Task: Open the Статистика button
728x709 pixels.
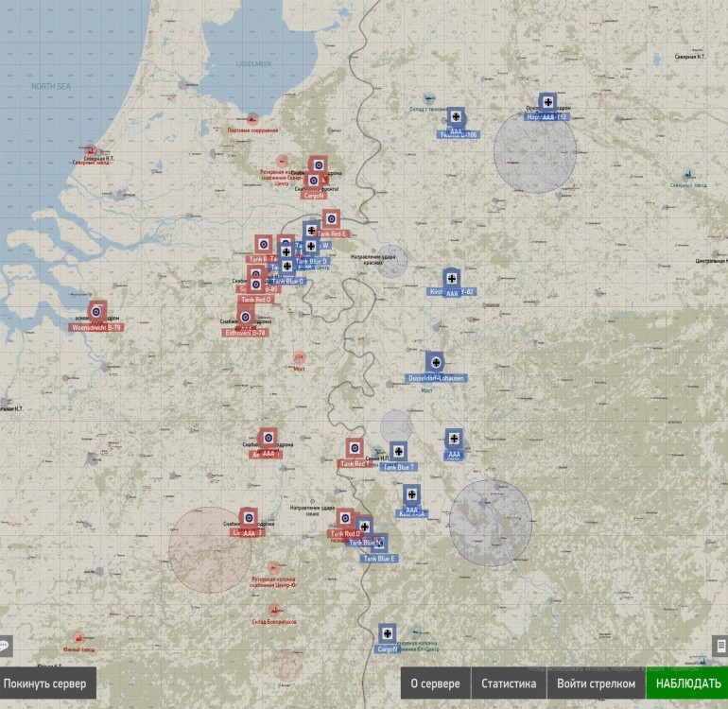Action: 509,683
